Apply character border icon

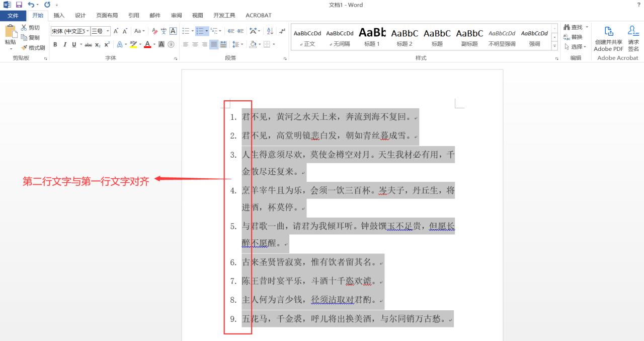pos(173,31)
